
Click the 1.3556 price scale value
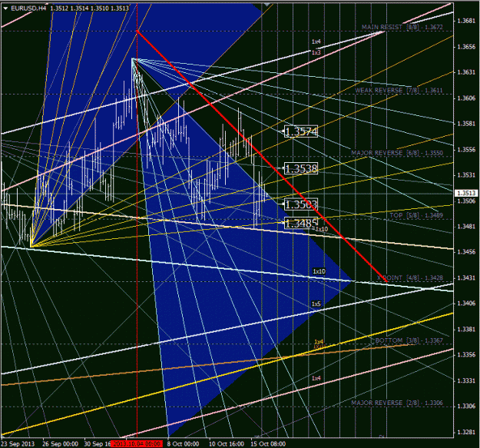click(466, 149)
